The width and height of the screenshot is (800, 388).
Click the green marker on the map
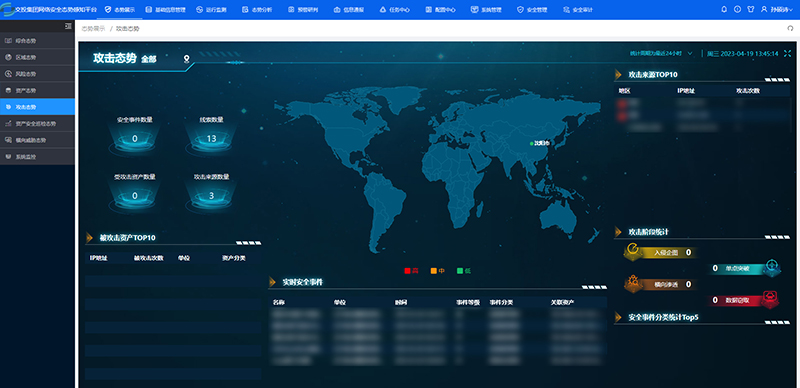(x=531, y=143)
